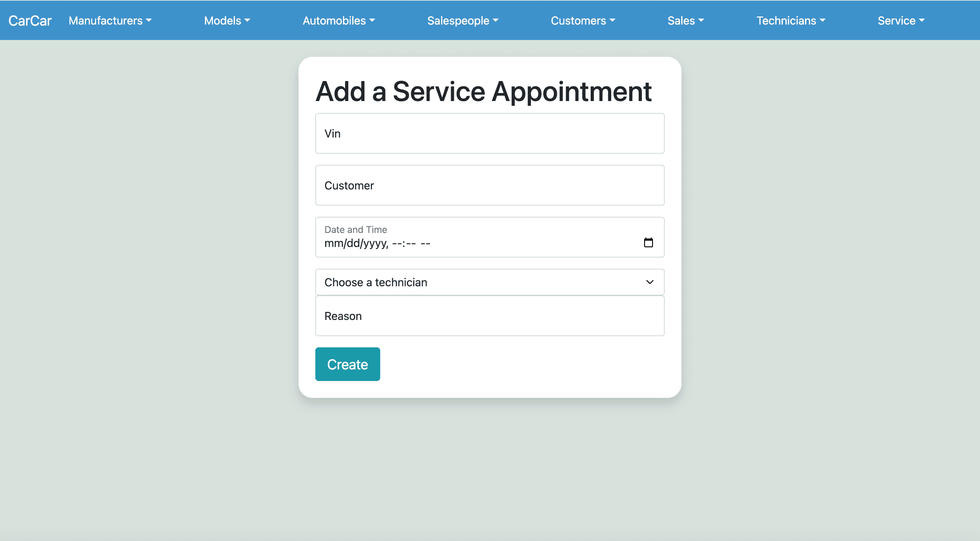This screenshot has width=980, height=541.
Task: Expand the Choose a technician dropdown
Action: coord(489,282)
